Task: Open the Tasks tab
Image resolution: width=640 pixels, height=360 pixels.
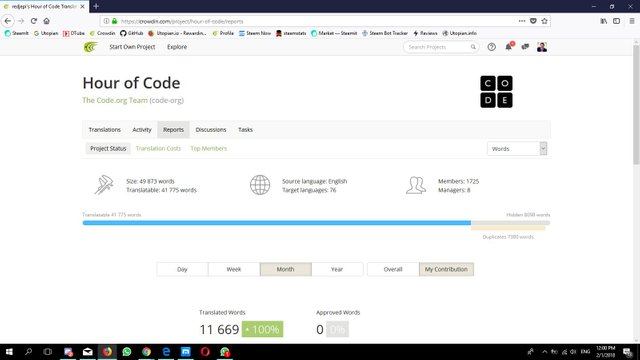Action: point(245,129)
